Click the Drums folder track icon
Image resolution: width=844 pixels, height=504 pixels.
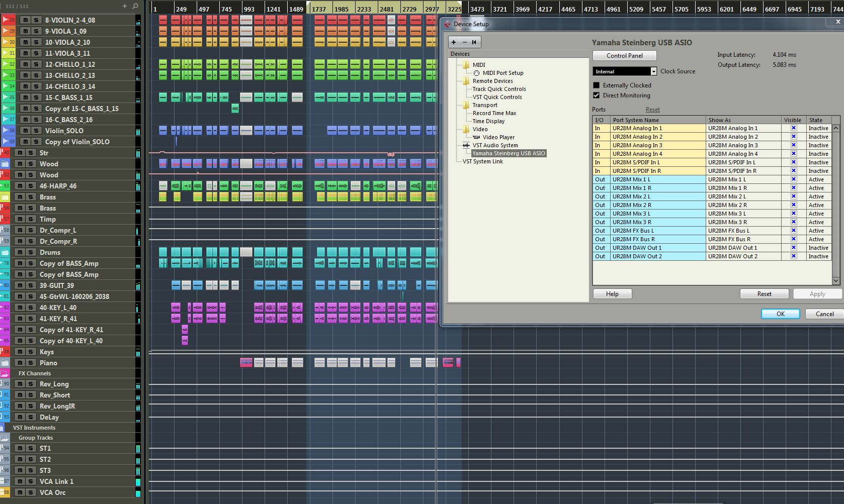coord(5,252)
